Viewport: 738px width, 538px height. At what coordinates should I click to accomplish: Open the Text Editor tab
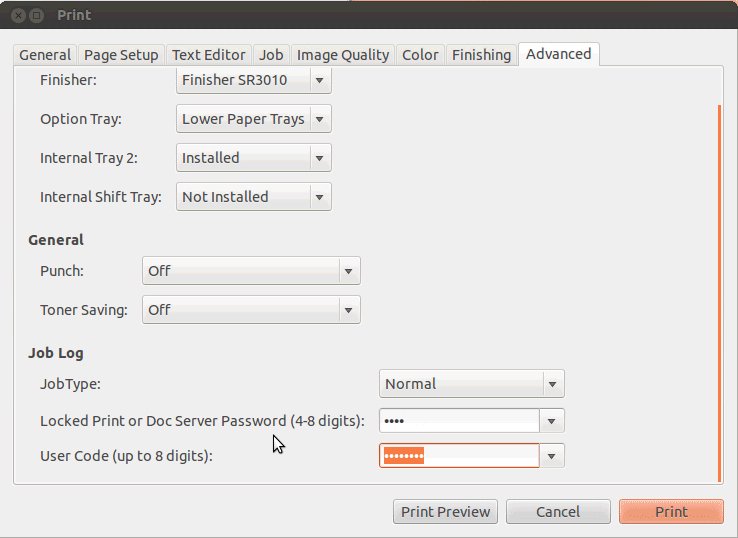point(209,55)
